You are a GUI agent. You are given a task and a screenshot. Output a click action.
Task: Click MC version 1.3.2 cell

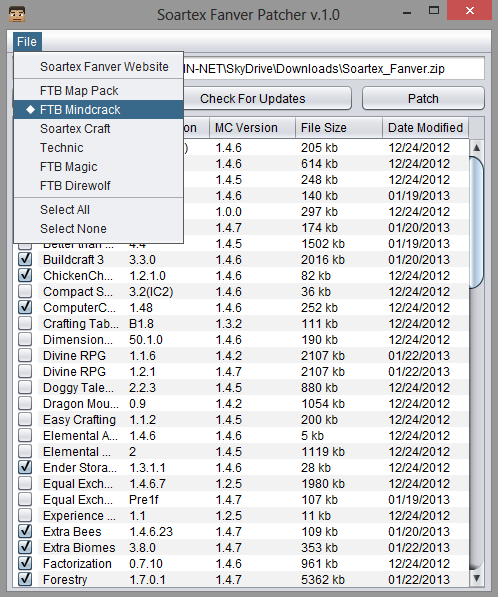coord(229,324)
